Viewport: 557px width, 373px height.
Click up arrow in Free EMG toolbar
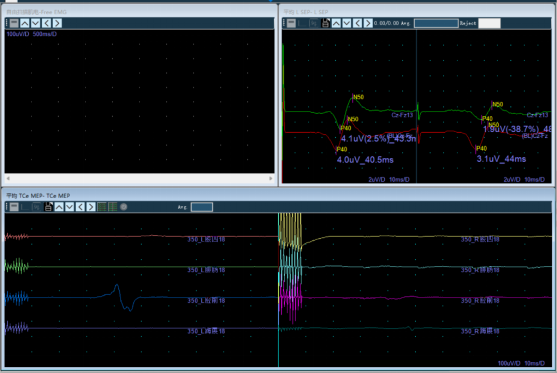click(25, 23)
